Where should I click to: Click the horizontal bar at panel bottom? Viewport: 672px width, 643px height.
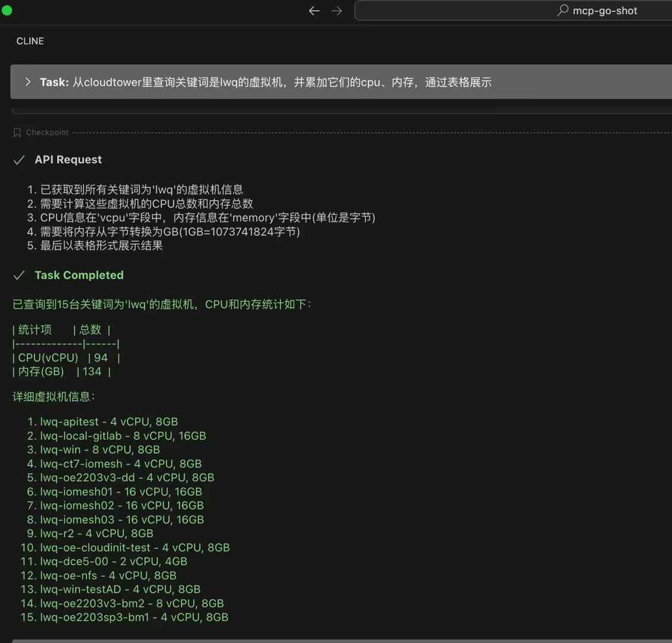[341, 641]
